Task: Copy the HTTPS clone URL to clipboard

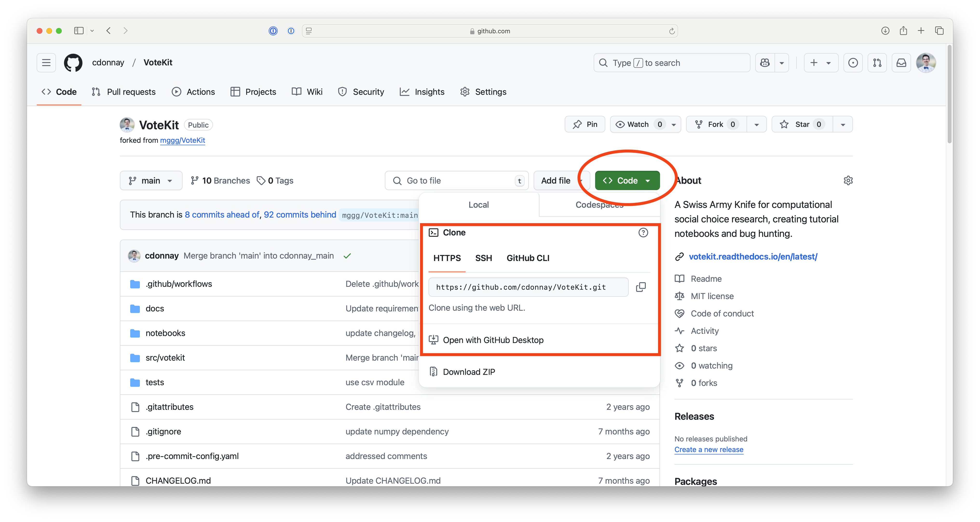Action: click(641, 287)
